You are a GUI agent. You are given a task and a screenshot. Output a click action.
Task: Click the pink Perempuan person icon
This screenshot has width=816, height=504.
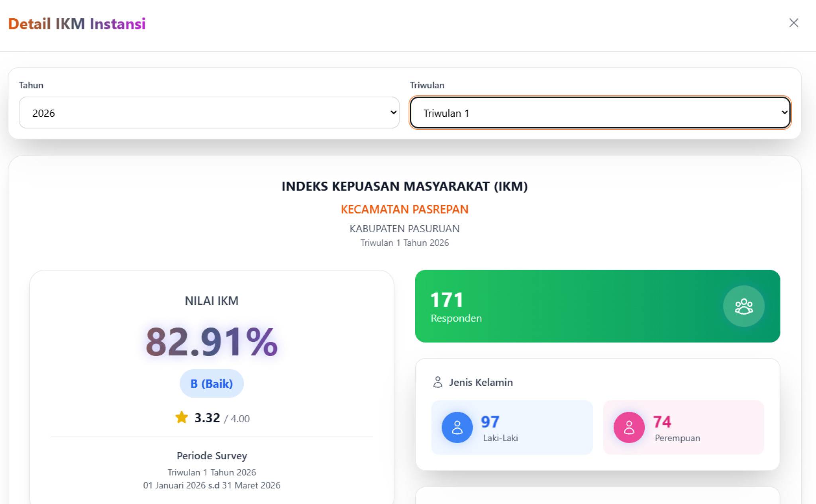pos(629,428)
